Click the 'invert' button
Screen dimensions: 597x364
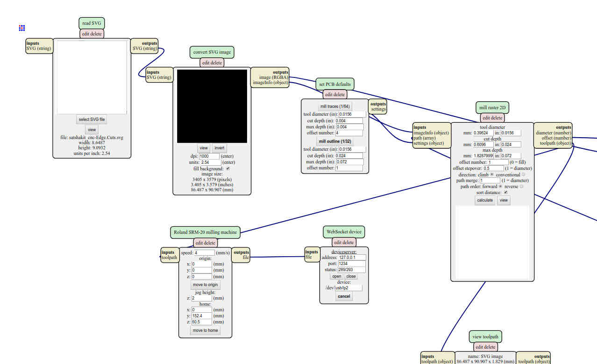pyautogui.click(x=220, y=148)
